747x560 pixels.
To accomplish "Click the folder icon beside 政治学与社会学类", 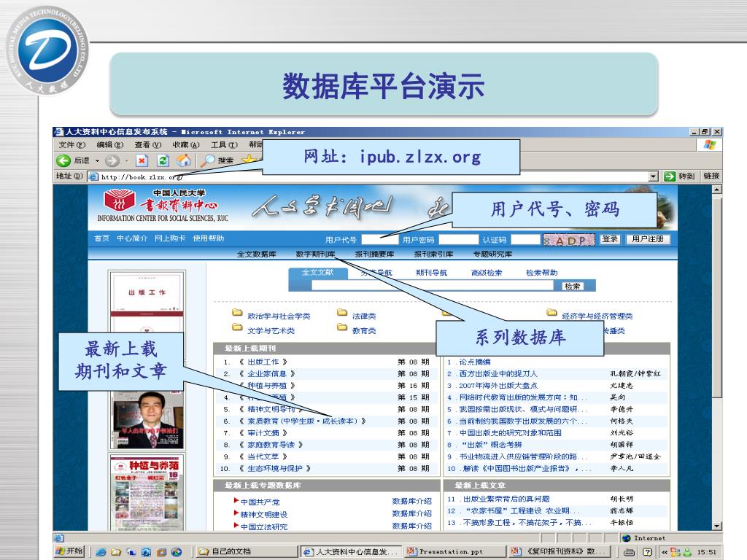I will 237,313.
